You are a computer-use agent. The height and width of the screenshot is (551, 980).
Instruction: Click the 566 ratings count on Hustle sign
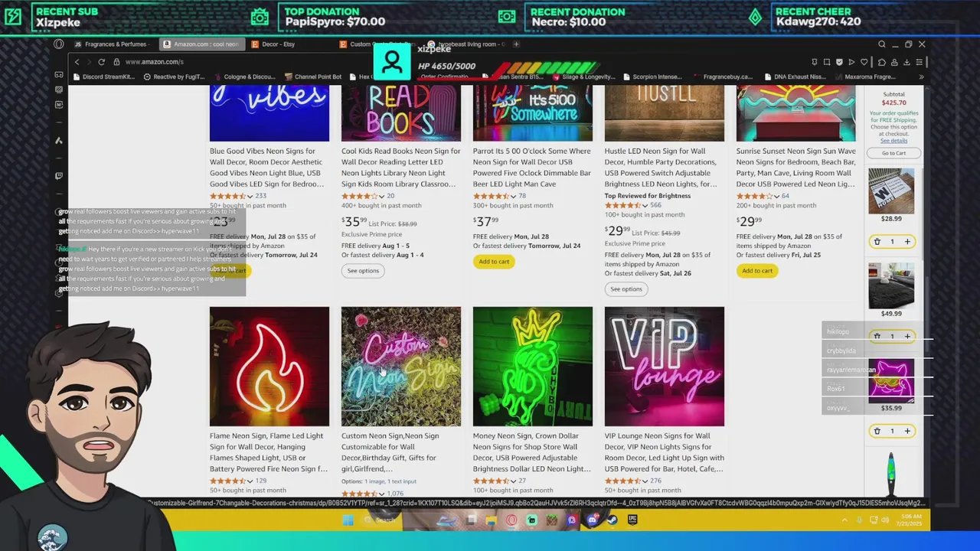pyautogui.click(x=655, y=206)
